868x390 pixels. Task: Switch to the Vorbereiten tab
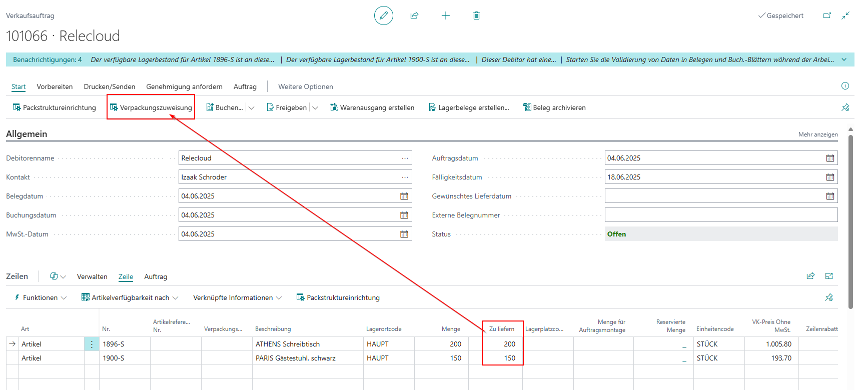55,86
